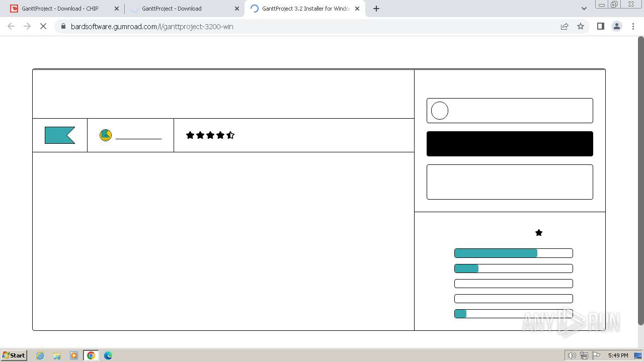The width and height of the screenshot is (644, 362).
Task: Close the GanttProject - Download - CHIP tab
Action: [117, 9]
